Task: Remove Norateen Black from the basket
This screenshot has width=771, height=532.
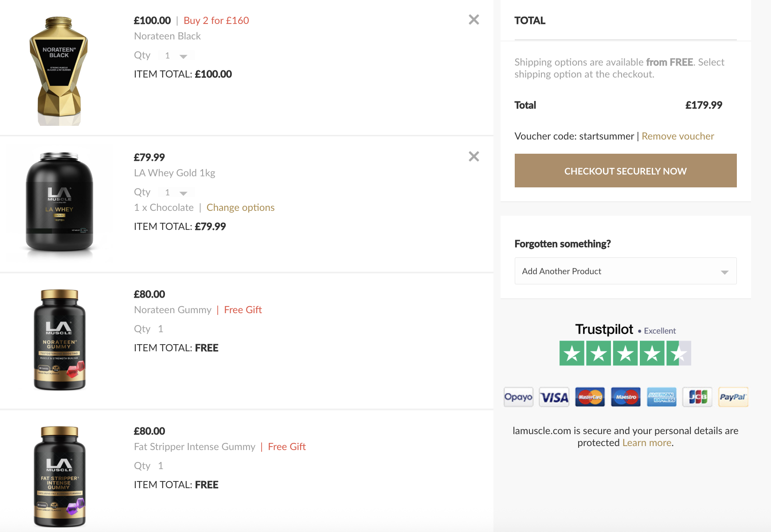Action: [474, 19]
